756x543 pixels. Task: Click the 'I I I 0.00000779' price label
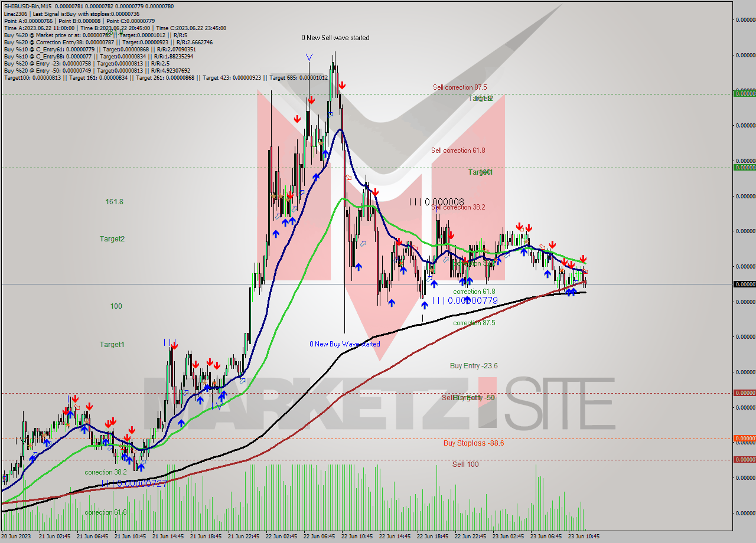465,301
